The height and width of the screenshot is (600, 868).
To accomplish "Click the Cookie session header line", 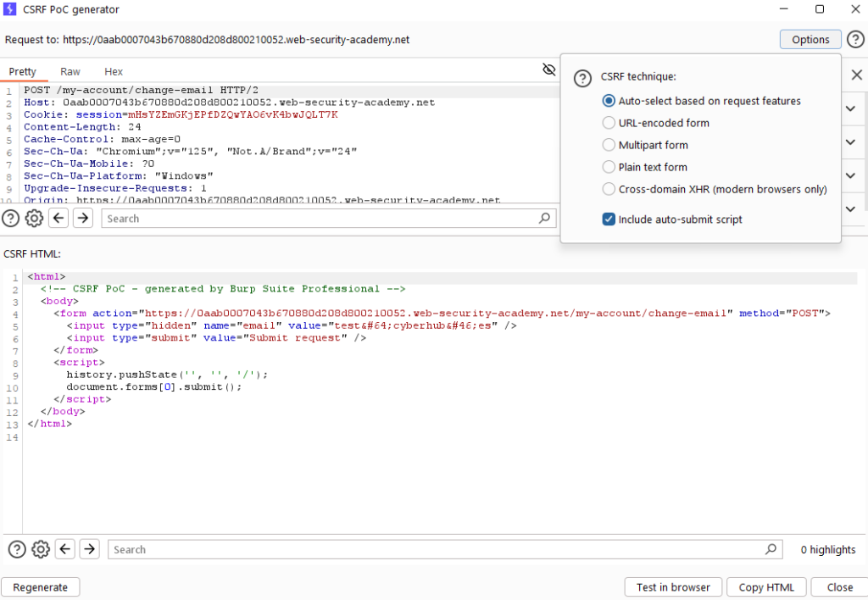I will [x=181, y=114].
